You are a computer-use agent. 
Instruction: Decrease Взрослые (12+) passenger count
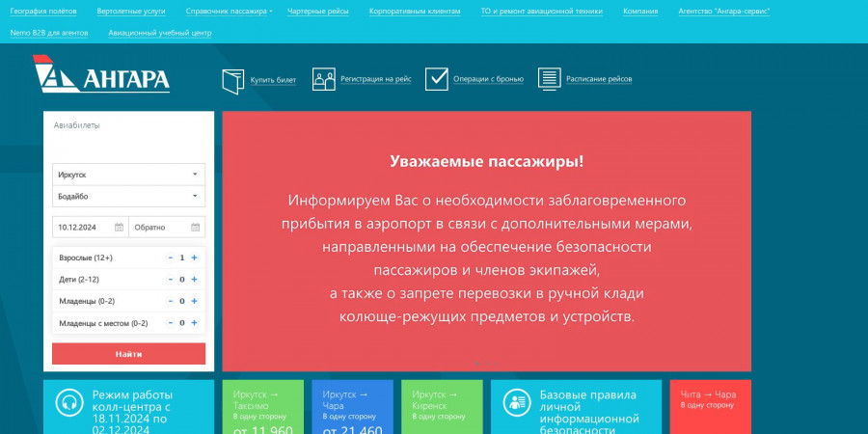click(x=171, y=258)
